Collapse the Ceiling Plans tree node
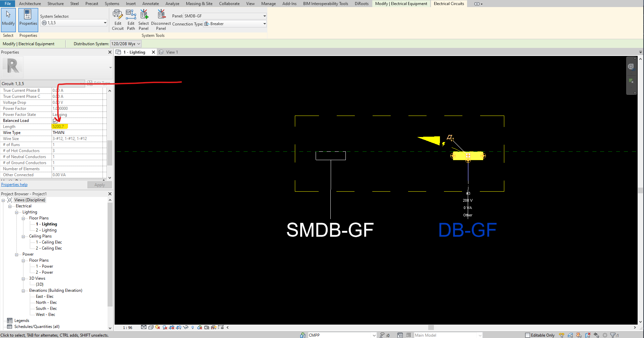 click(23, 236)
